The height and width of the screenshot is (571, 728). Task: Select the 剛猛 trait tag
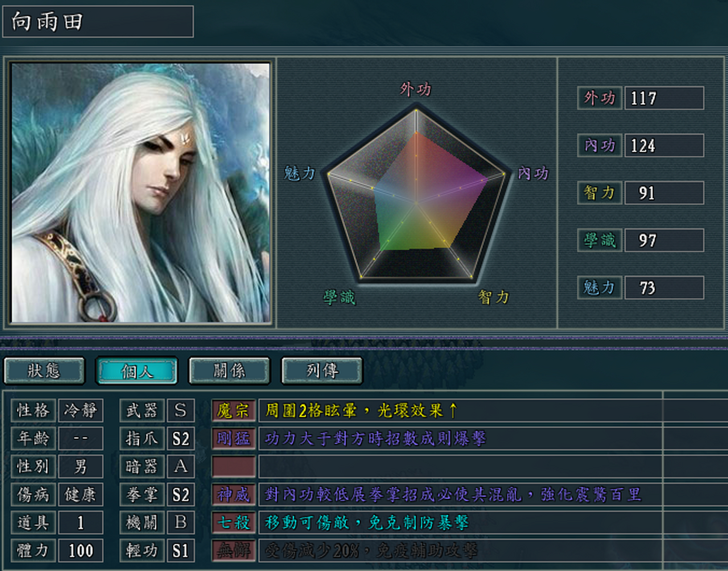pyautogui.click(x=234, y=439)
